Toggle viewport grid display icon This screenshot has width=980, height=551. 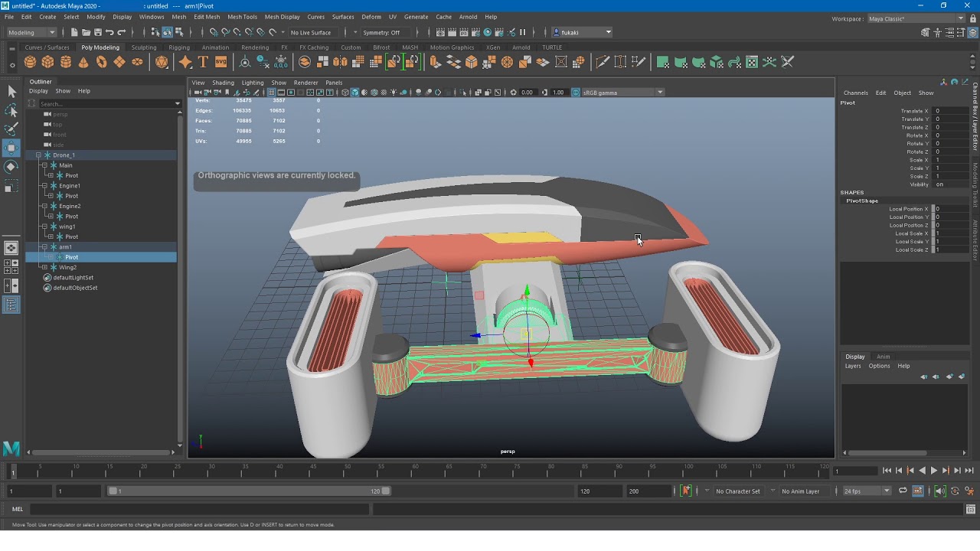tap(271, 93)
